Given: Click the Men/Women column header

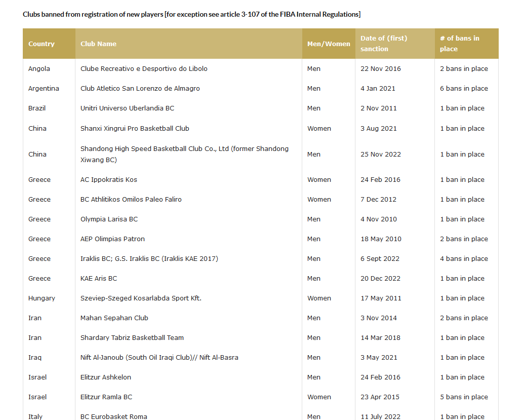Looking at the screenshot, I should tap(329, 44).
